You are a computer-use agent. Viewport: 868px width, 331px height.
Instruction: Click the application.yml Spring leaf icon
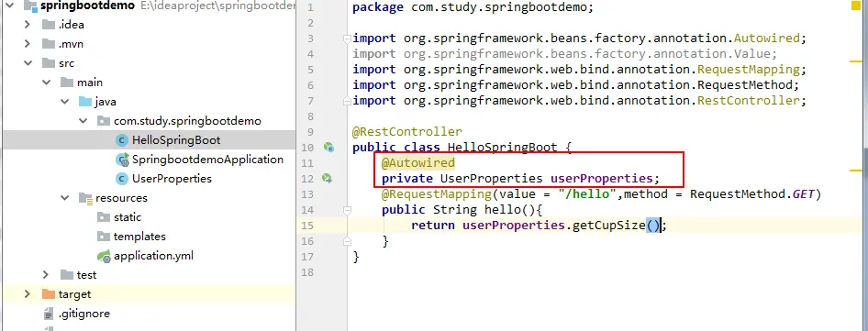point(104,256)
